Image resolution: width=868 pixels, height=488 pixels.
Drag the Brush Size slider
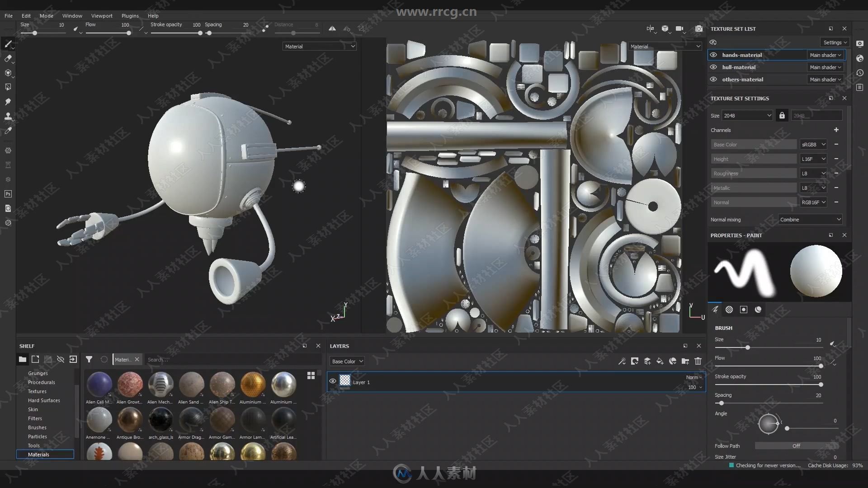point(746,347)
